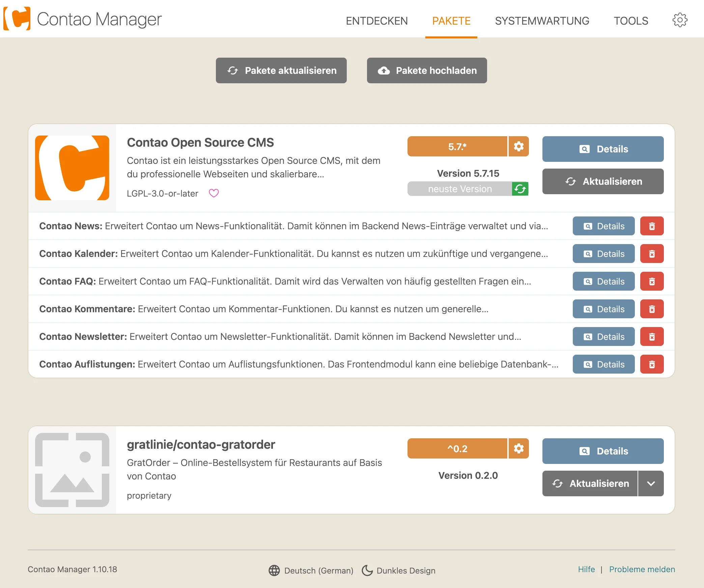Remove the Contao Auflistungen bundle

pos(652,364)
